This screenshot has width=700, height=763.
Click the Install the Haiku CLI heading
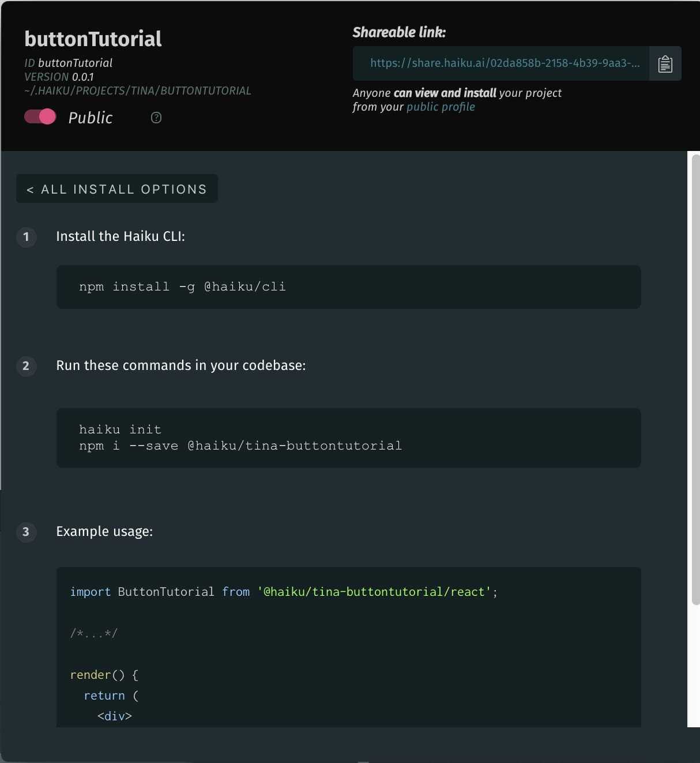121,236
